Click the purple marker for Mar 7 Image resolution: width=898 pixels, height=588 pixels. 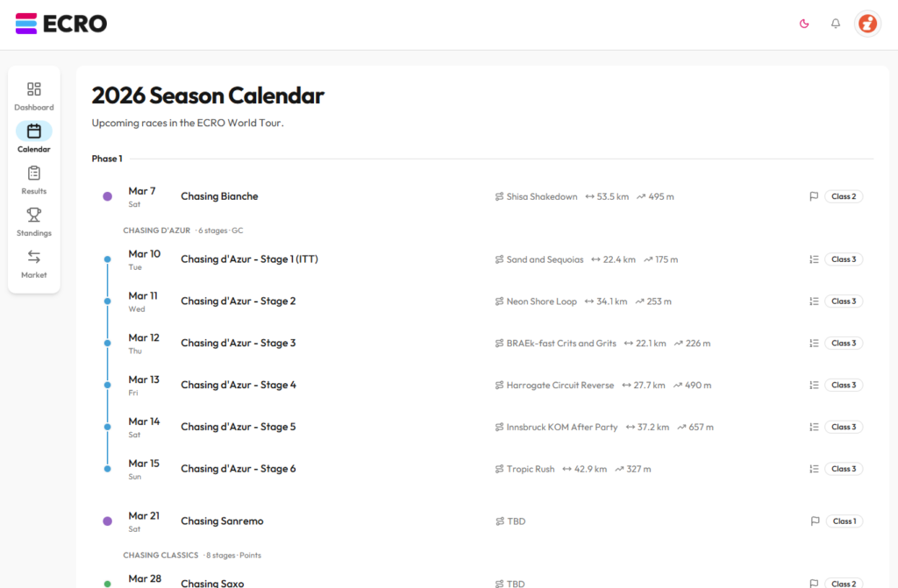107,196
